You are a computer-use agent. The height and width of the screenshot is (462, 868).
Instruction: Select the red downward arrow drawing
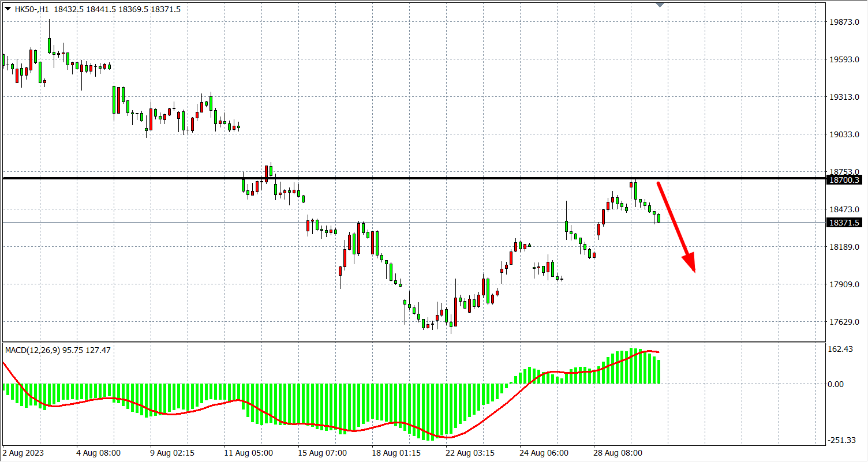point(675,226)
